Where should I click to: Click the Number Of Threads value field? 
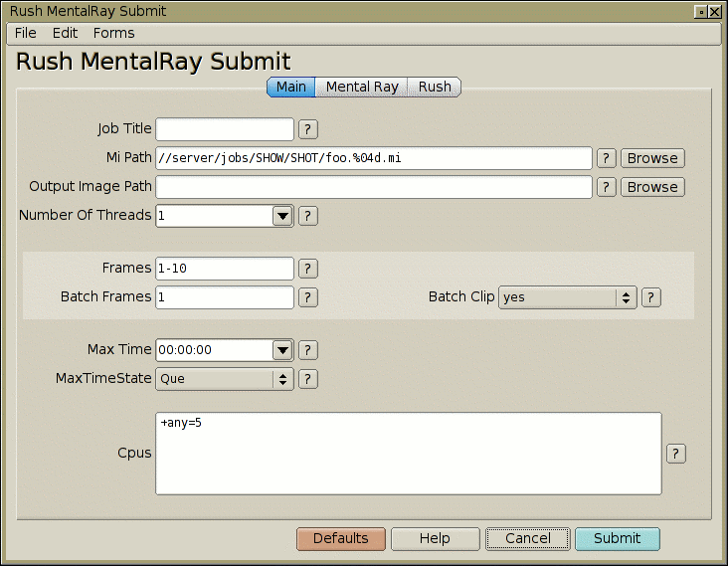[215, 216]
